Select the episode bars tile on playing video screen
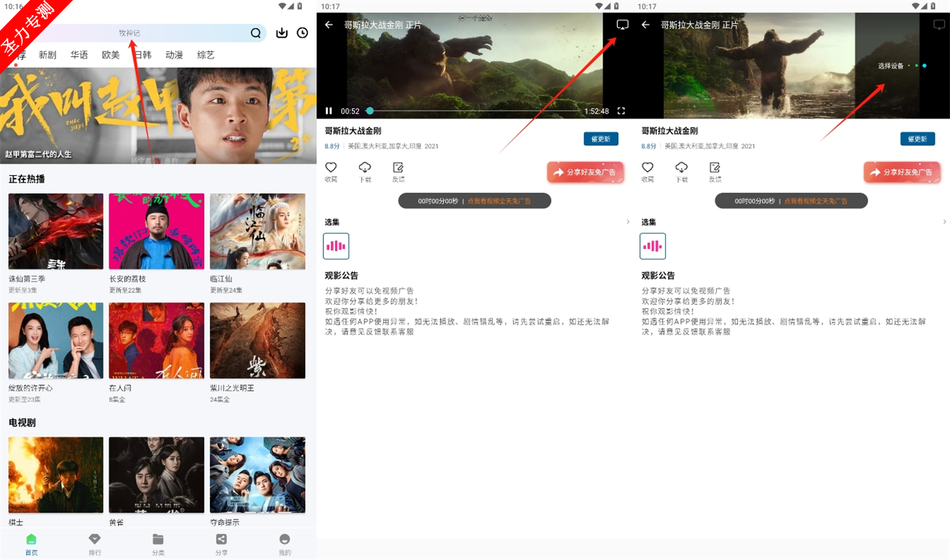Screen dimensions: 950x560 [336, 246]
